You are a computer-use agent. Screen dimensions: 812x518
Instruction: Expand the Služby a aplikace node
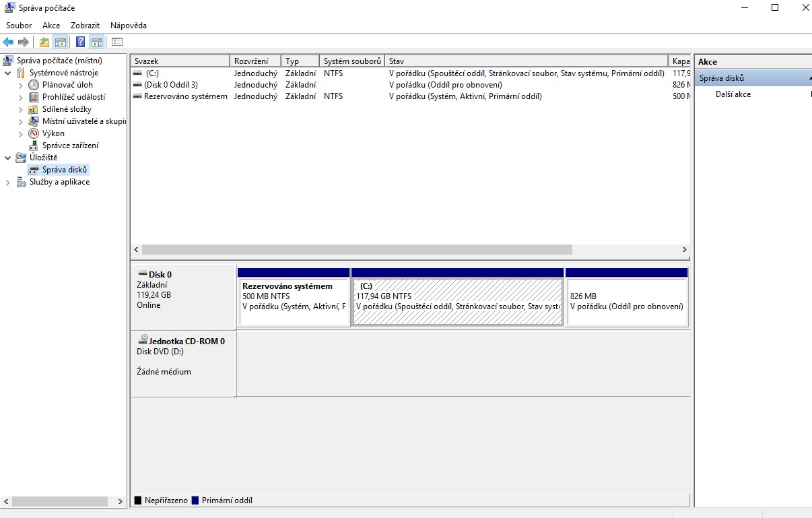click(8, 182)
